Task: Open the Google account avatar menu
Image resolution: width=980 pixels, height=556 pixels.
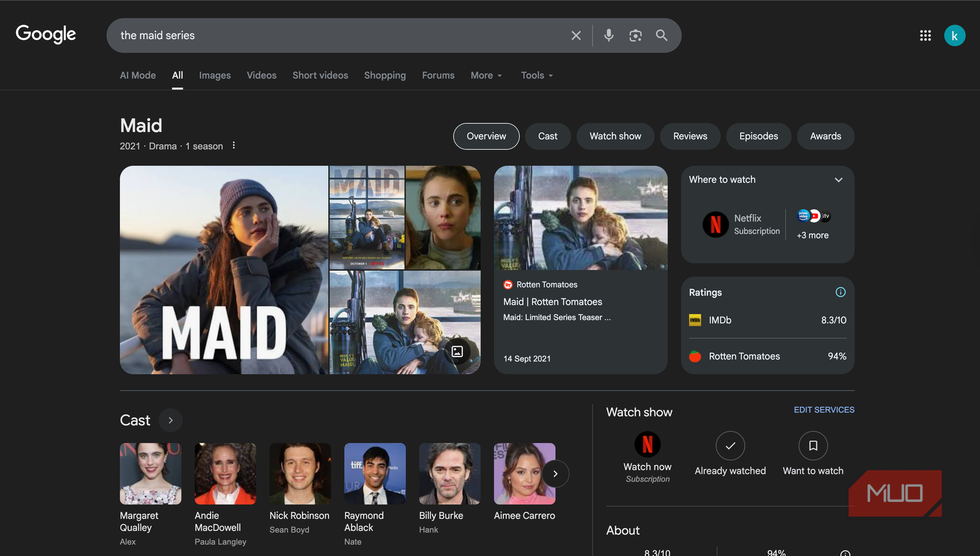Action: (954, 36)
